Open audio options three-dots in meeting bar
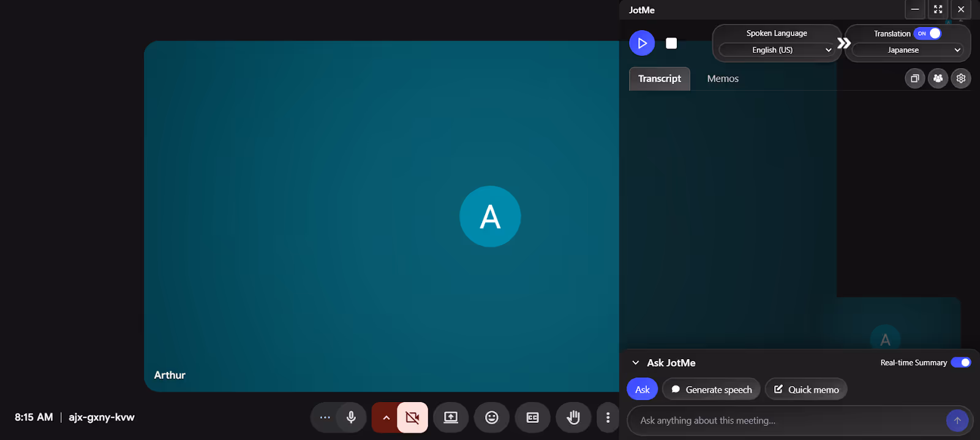 tap(325, 417)
